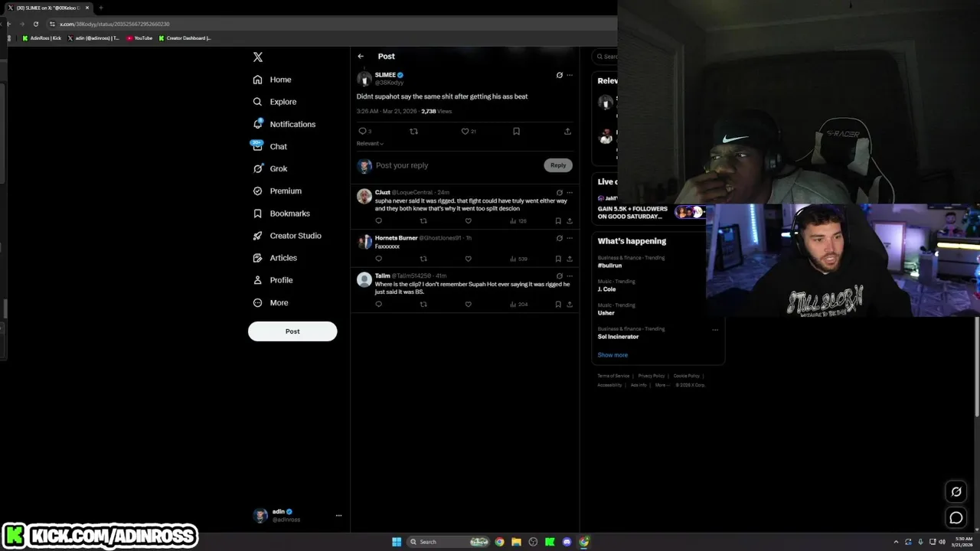Open the Terms of Service footer link

[613, 376]
